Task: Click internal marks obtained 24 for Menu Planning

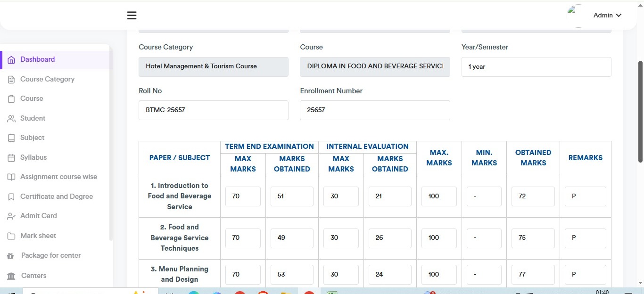Action: [x=390, y=275]
